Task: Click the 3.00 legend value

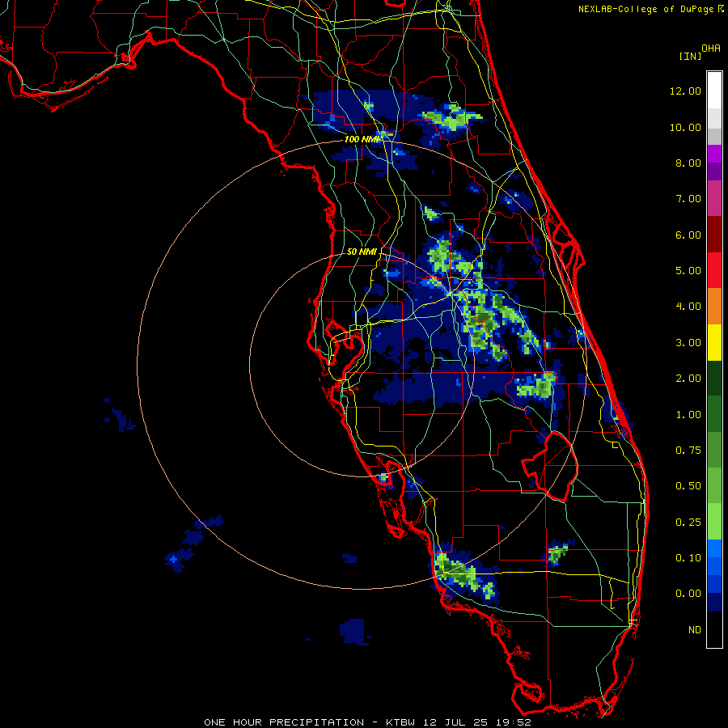Action: [x=688, y=343]
